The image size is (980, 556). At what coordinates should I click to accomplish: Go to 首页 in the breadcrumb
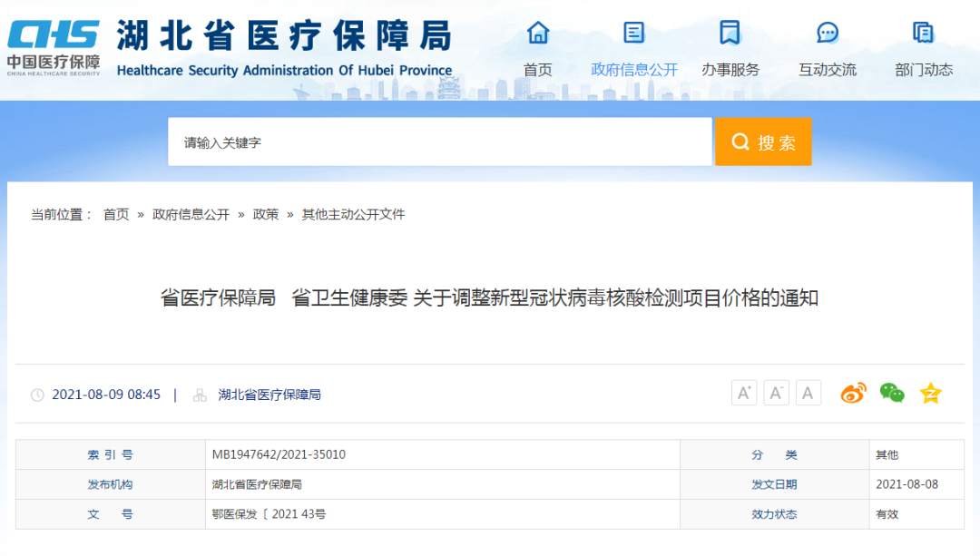pyautogui.click(x=116, y=214)
